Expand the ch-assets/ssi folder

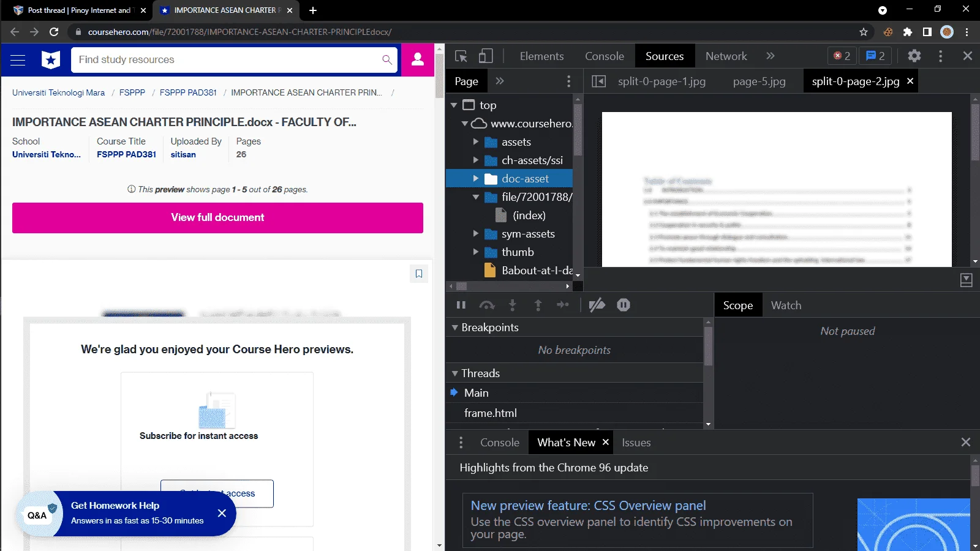click(476, 160)
